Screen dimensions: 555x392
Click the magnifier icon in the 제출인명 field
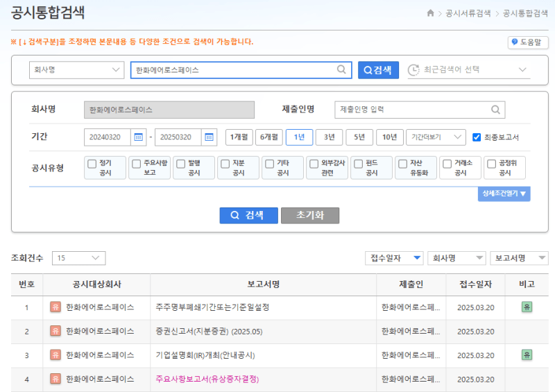[495, 110]
